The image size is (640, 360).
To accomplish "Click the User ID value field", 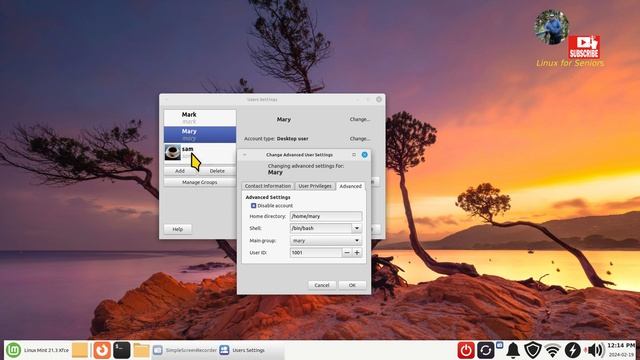I will [315, 253].
